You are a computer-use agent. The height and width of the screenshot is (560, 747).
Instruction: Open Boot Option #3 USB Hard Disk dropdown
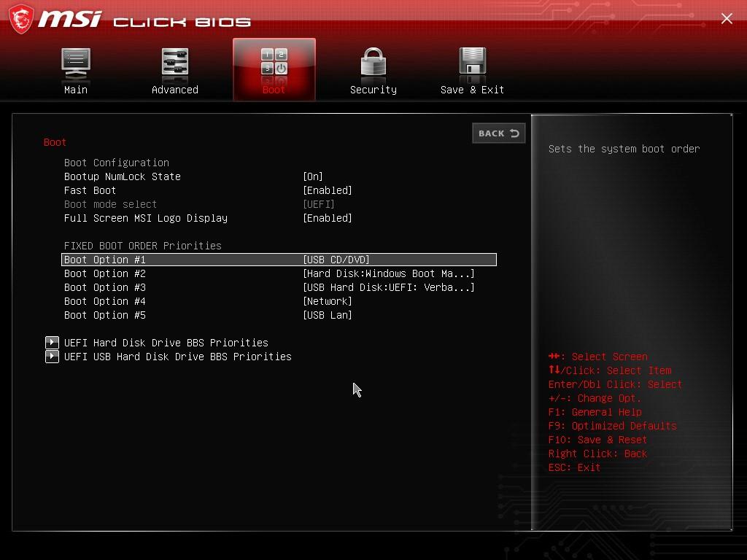point(389,287)
